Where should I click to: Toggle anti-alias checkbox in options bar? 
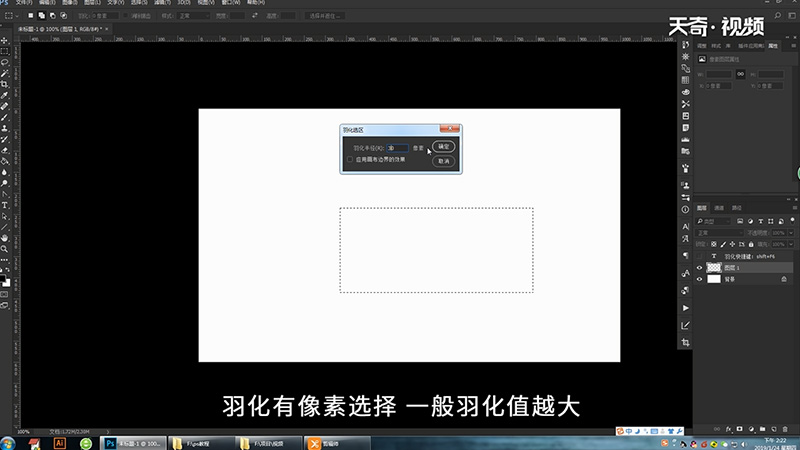click(126, 16)
